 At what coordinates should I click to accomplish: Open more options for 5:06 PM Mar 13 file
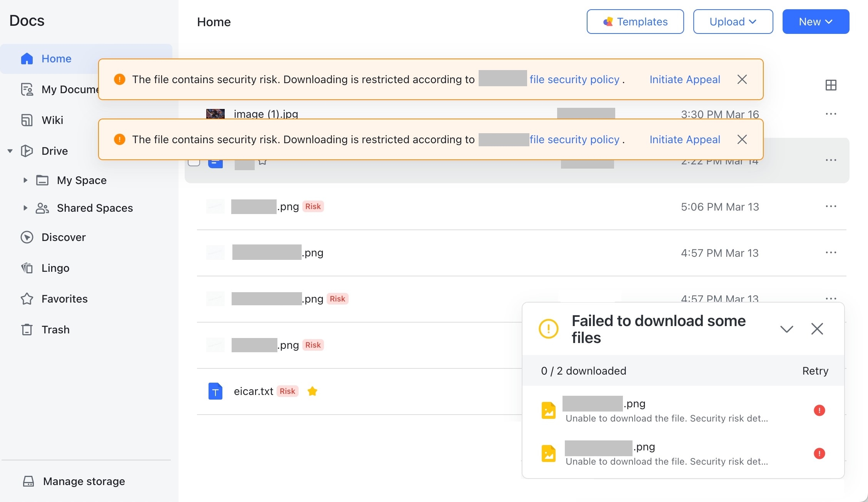tap(831, 206)
